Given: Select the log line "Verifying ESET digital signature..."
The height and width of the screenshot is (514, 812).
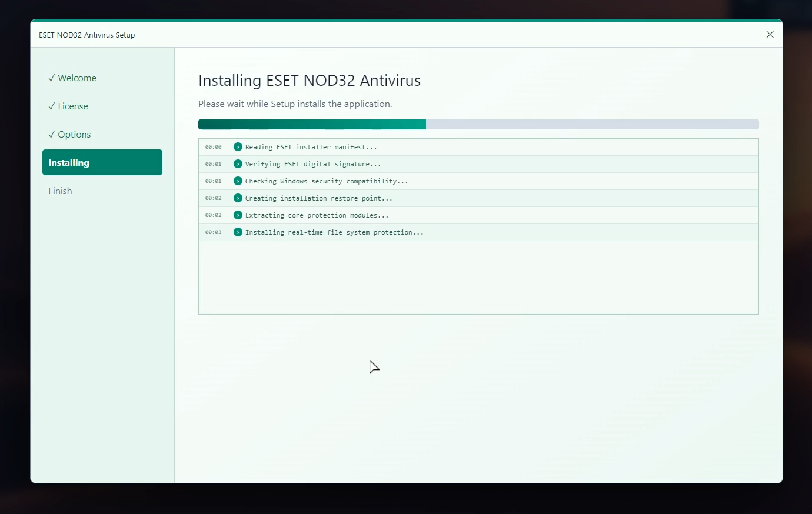Looking at the screenshot, I should pos(478,164).
